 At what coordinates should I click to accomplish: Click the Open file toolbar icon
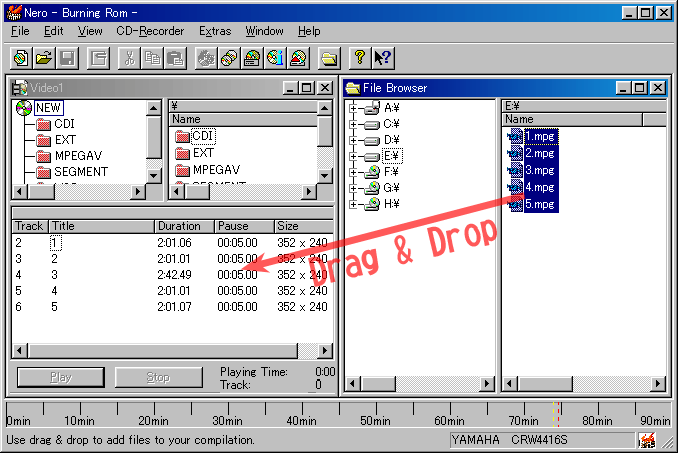tap(44, 58)
